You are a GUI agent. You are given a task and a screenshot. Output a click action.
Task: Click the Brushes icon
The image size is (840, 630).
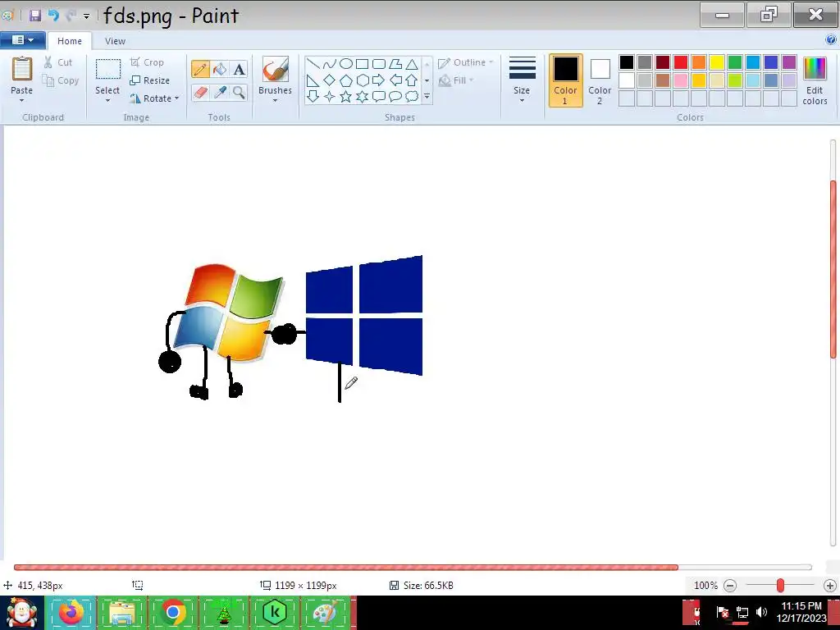pyautogui.click(x=276, y=70)
